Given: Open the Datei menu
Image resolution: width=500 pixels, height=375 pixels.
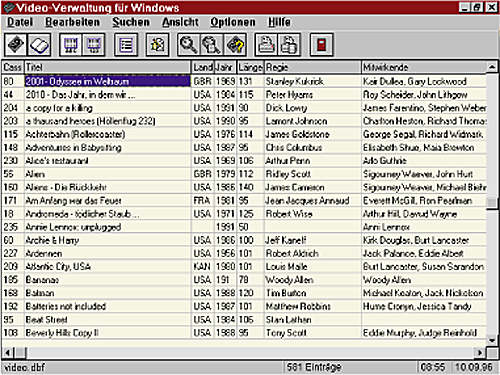Looking at the screenshot, I should (20, 22).
